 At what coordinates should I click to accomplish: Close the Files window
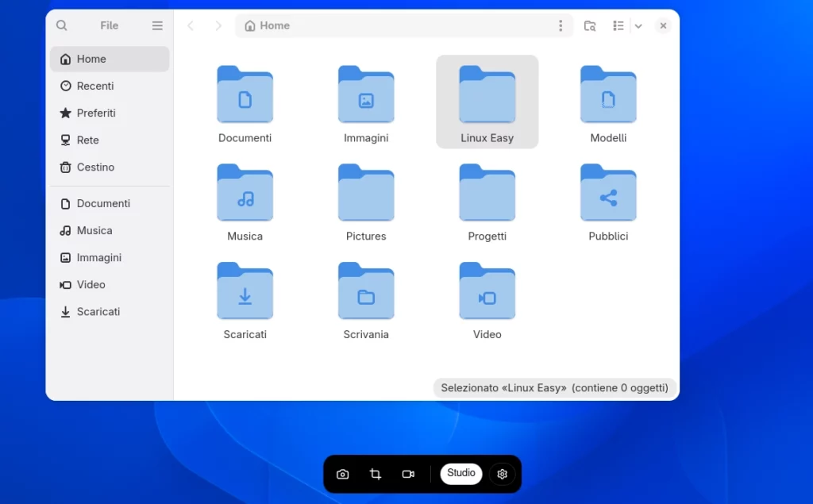coord(663,25)
